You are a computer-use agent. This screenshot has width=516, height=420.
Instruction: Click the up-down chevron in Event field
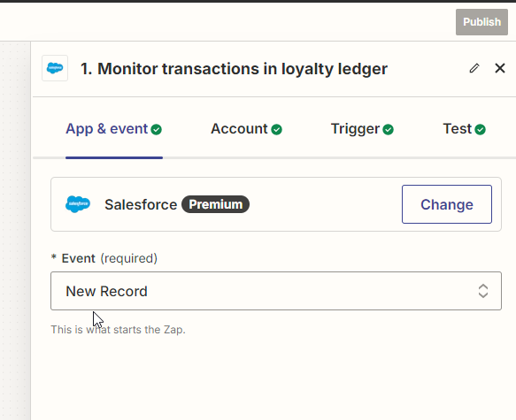click(x=483, y=291)
